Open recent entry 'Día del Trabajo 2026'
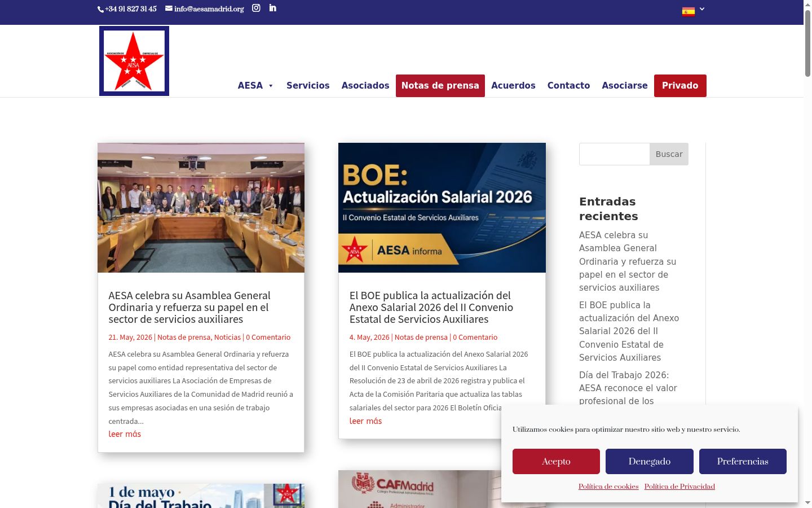Image resolution: width=812 pixels, height=508 pixels. pos(628,388)
